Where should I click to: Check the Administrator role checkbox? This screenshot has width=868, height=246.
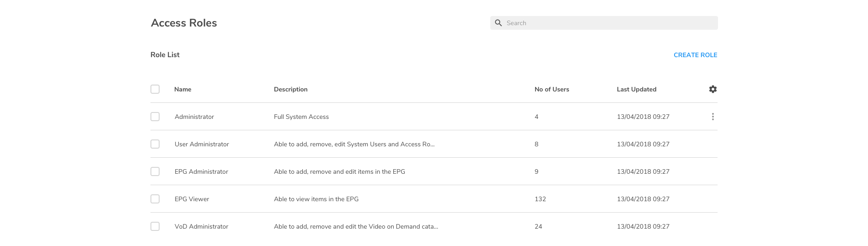[155, 117]
